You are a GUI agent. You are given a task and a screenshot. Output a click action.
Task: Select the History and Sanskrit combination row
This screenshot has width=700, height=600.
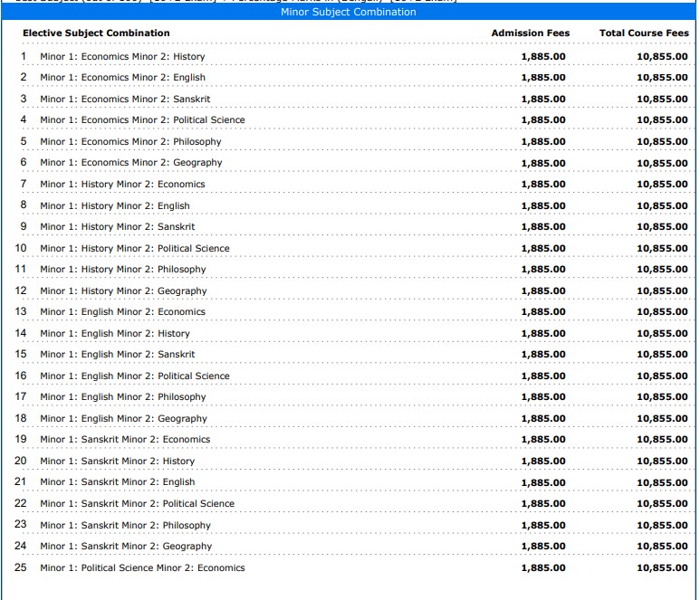117,227
